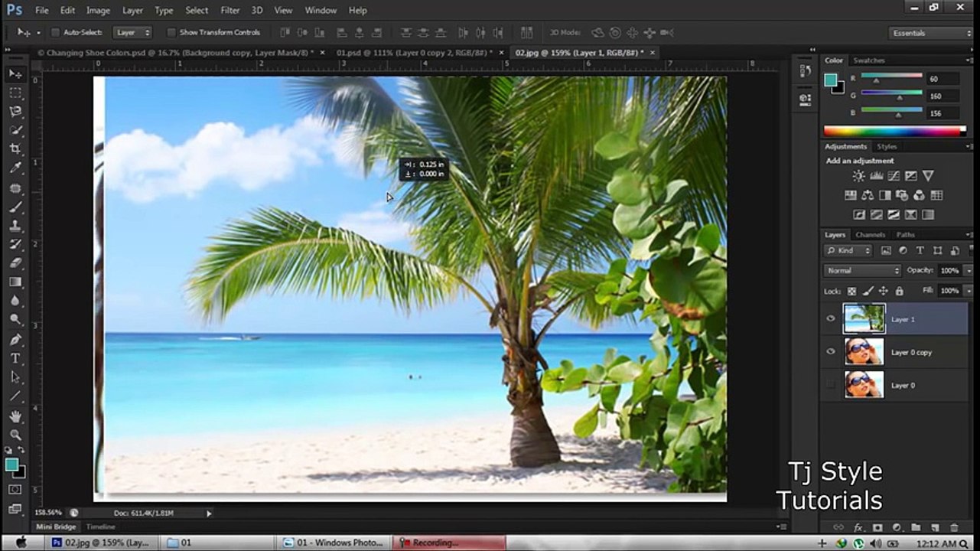Select the Crop tool
Screen dimensions: 980x551
pos(15,149)
